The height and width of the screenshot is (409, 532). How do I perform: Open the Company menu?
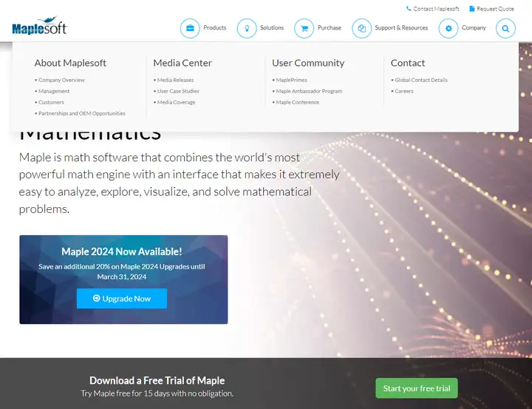474,28
